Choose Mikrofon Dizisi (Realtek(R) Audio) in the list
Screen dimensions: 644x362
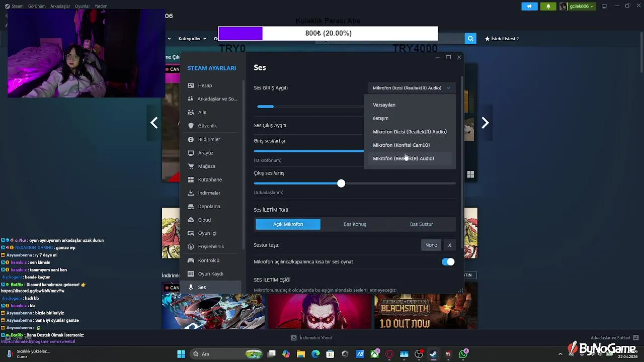pyautogui.click(x=410, y=132)
